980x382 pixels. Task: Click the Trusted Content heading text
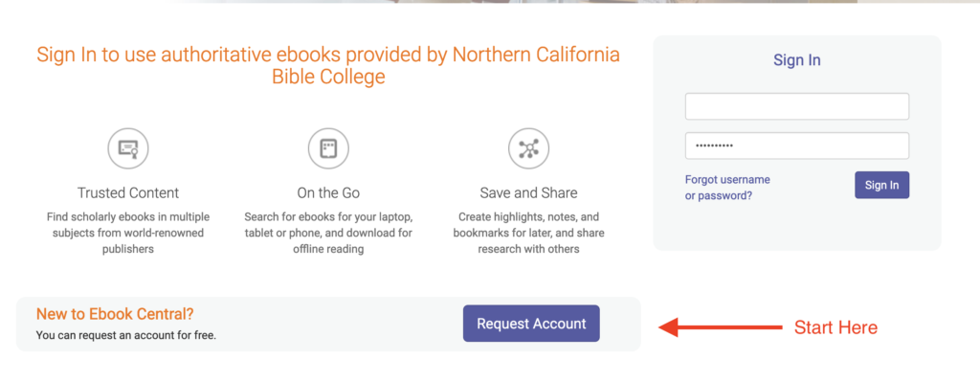[x=128, y=192]
